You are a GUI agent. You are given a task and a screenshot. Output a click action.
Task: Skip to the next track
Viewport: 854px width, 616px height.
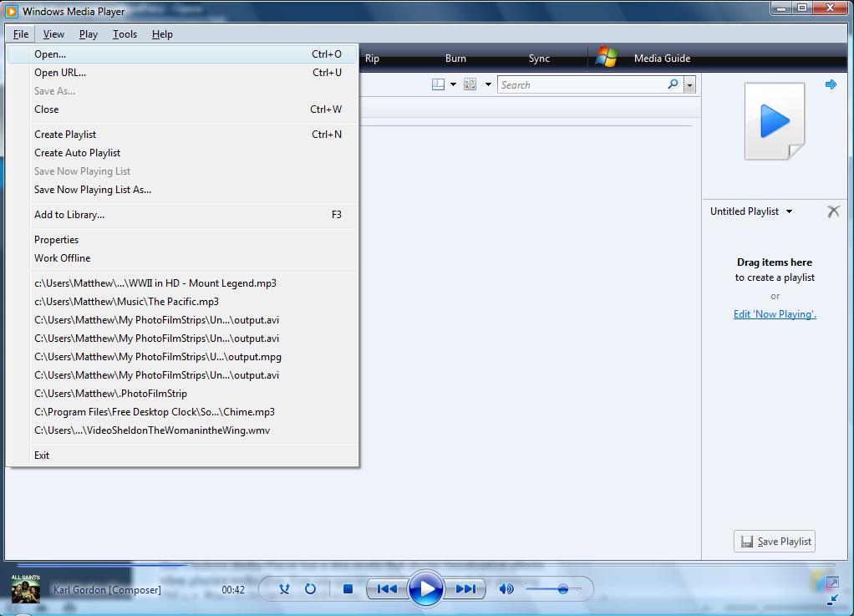pyautogui.click(x=465, y=588)
